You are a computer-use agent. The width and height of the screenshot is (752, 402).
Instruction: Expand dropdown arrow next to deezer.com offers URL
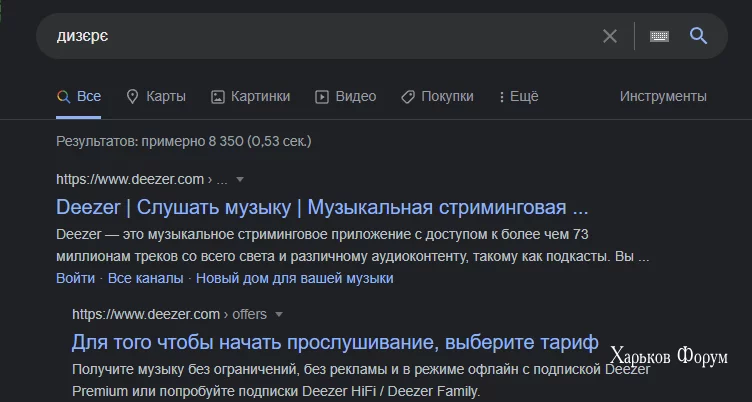[x=279, y=315]
